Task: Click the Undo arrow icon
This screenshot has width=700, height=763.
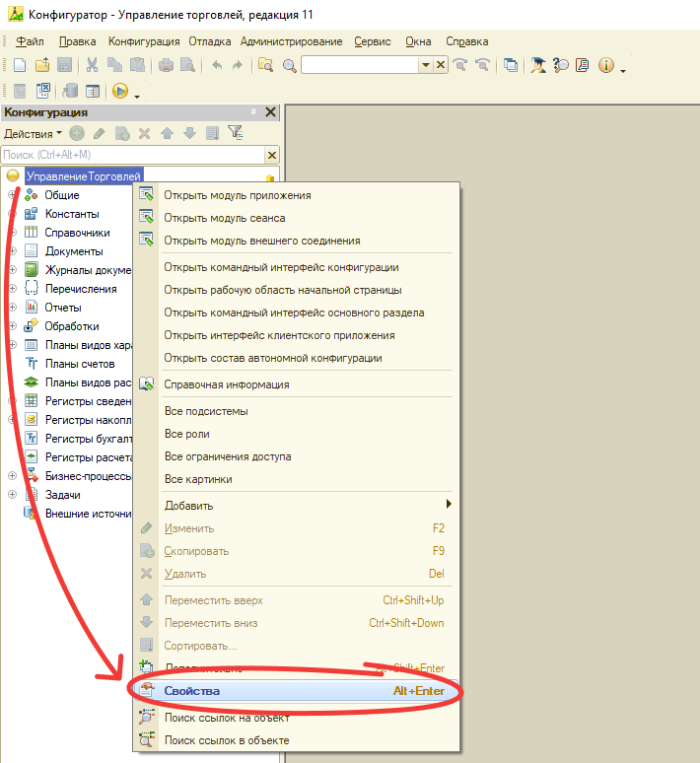Action: pyautogui.click(x=217, y=65)
